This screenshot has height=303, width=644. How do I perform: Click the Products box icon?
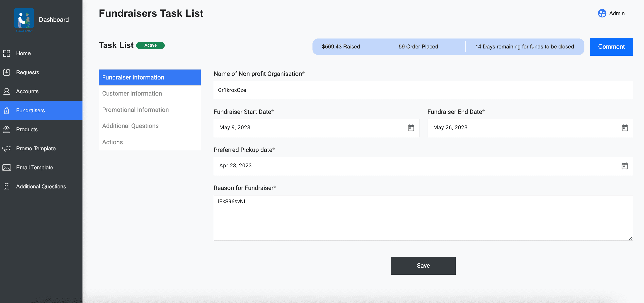(x=7, y=129)
